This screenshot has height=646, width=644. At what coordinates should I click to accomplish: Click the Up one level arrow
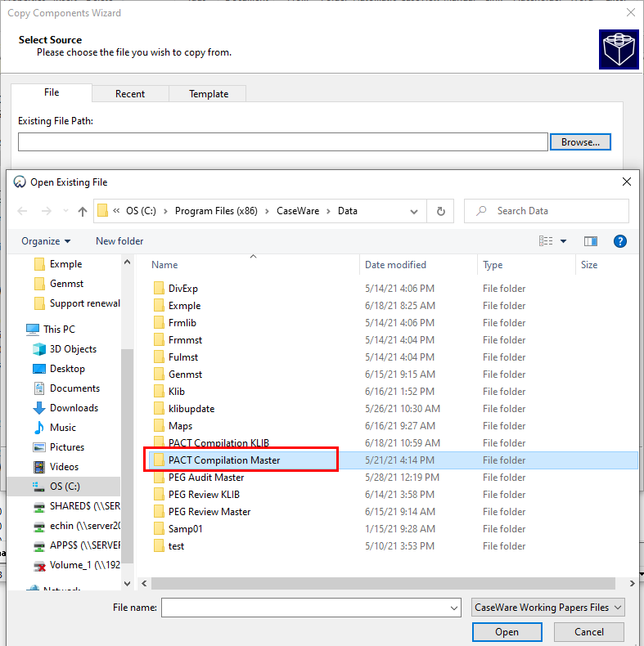(82, 211)
